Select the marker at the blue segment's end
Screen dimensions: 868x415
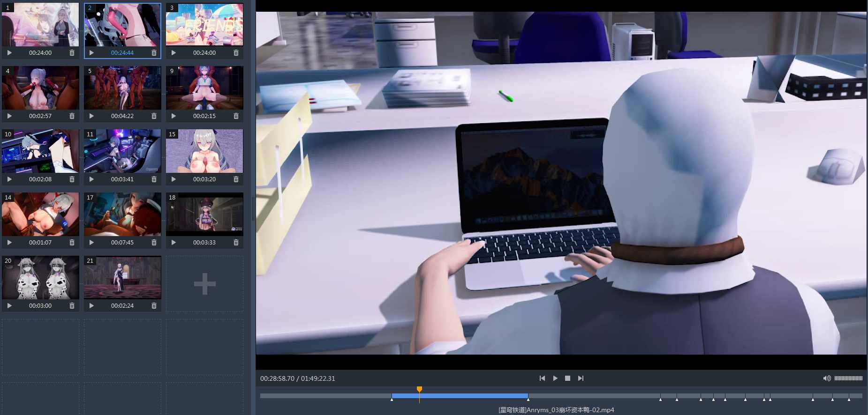coord(528,400)
